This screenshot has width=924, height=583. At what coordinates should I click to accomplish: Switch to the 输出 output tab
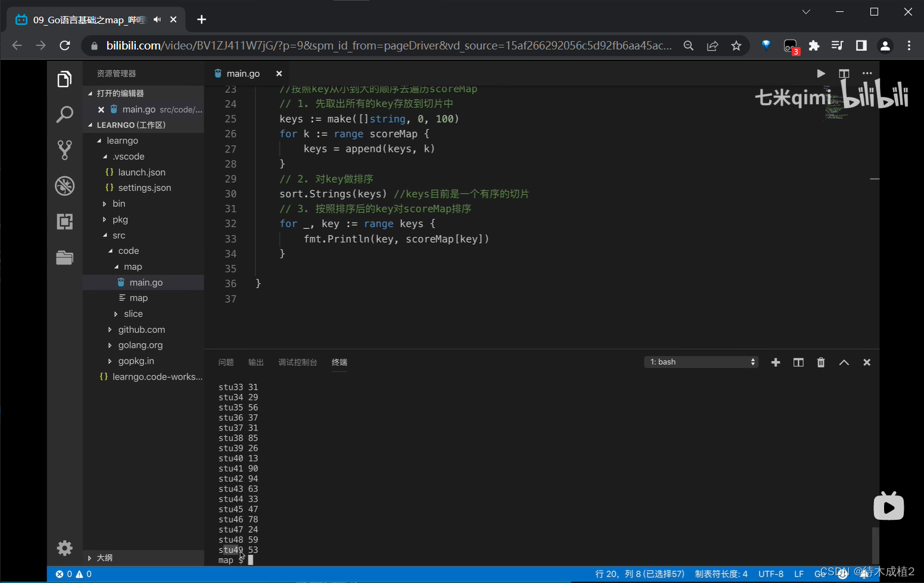(256, 362)
